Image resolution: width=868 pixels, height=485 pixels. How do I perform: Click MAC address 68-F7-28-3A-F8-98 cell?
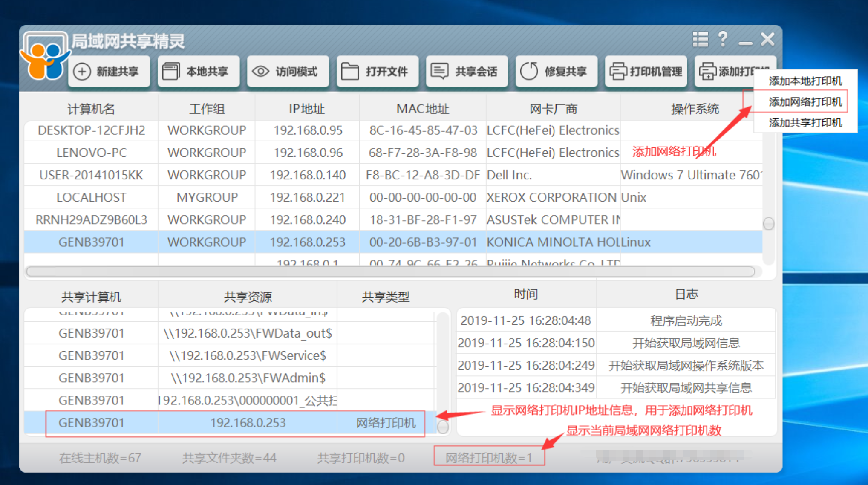(x=422, y=153)
